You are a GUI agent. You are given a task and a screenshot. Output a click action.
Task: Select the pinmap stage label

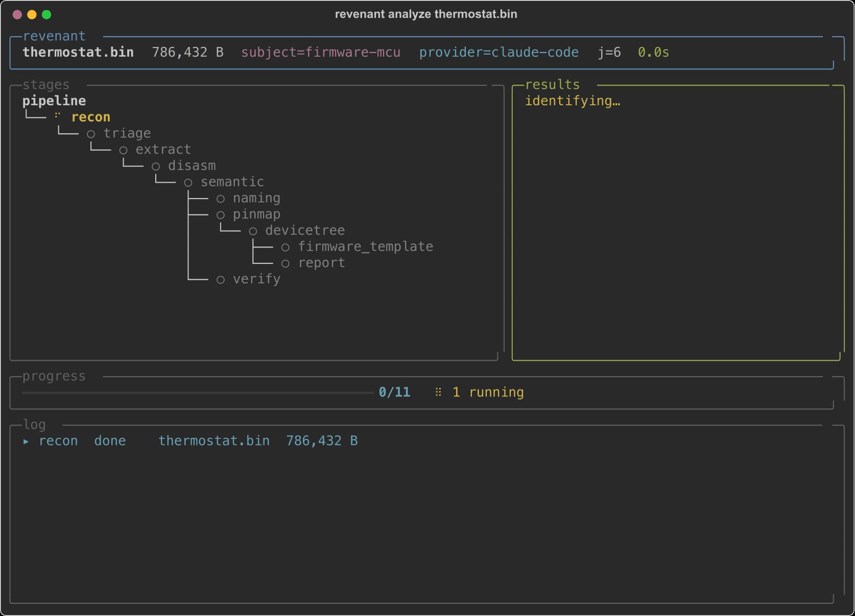click(257, 214)
